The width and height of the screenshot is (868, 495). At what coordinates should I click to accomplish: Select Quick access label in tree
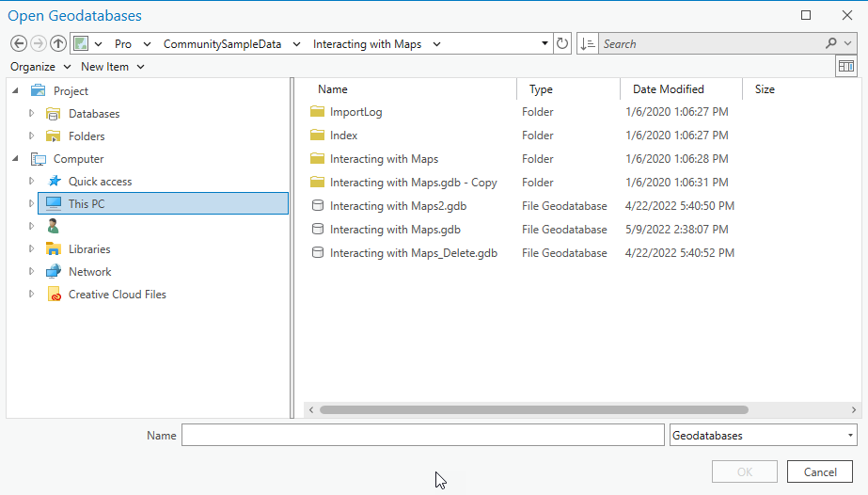(x=101, y=181)
